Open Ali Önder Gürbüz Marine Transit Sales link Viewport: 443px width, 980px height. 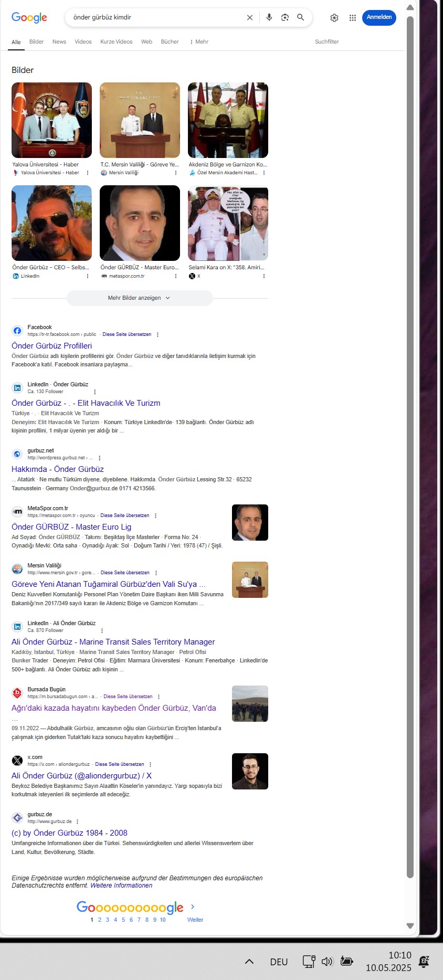pyautogui.click(x=113, y=642)
